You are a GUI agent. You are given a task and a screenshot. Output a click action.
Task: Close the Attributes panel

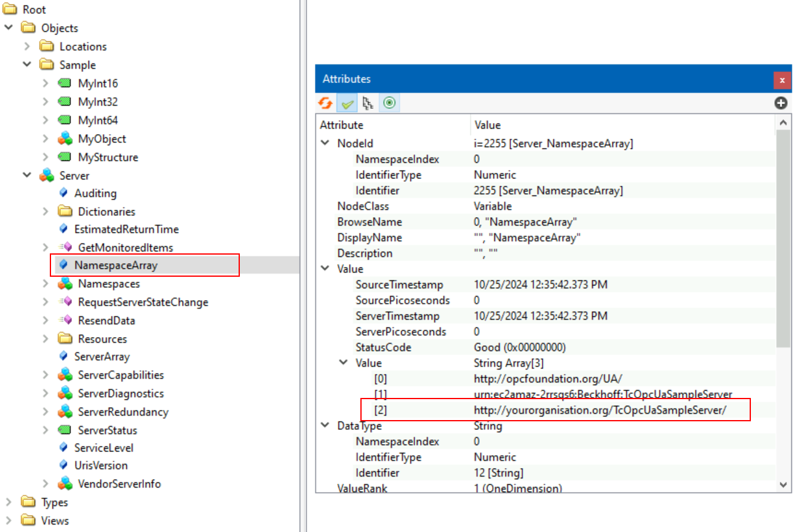click(x=782, y=80)
